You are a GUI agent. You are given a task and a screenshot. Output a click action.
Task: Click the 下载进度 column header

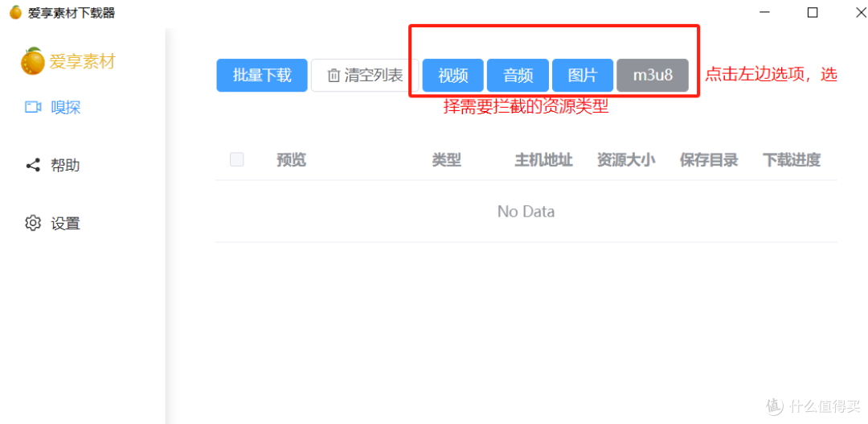click(791, 160)
